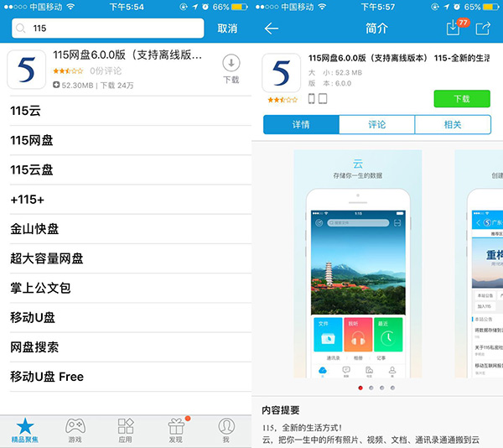Tap the tablet device compatibility icon

click(323, 99)
